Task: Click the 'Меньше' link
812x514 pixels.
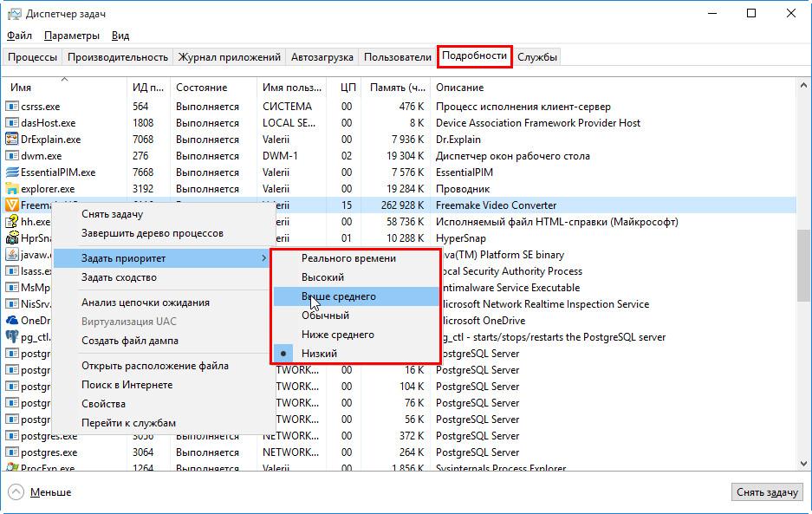Action: [x=51, y=492]
